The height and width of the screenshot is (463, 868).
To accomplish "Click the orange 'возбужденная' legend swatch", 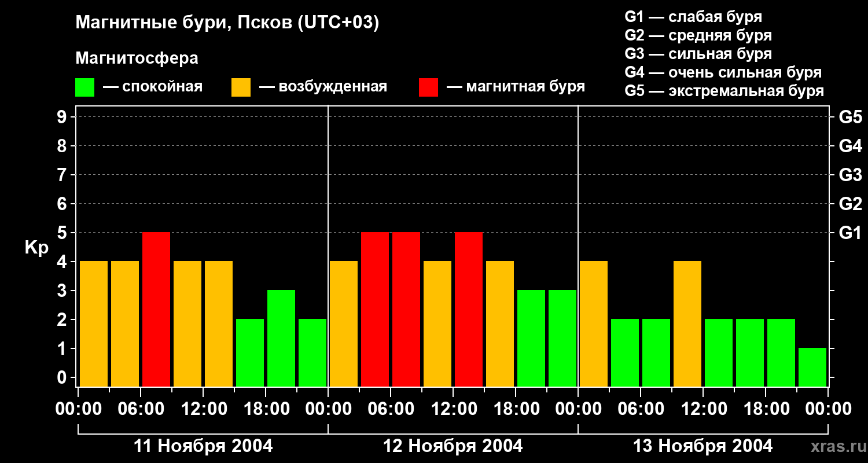I will point(241,87).
